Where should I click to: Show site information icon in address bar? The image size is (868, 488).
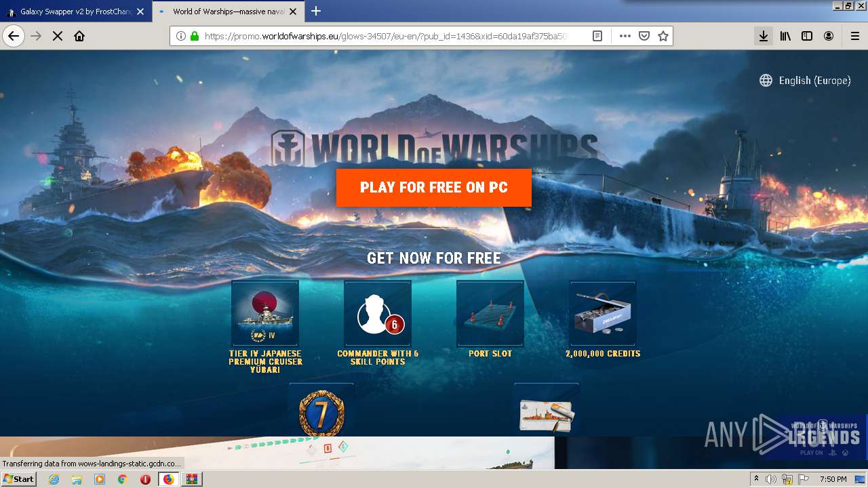181,36
